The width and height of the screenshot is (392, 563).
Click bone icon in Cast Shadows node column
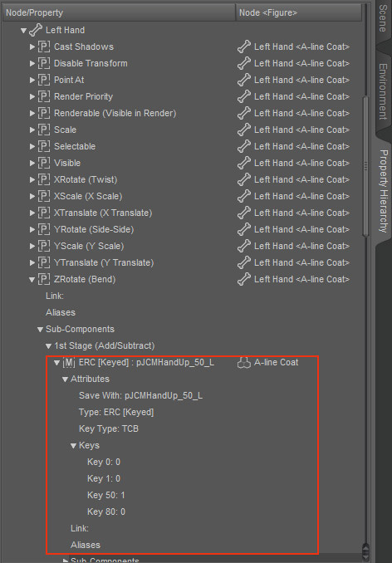244,47
